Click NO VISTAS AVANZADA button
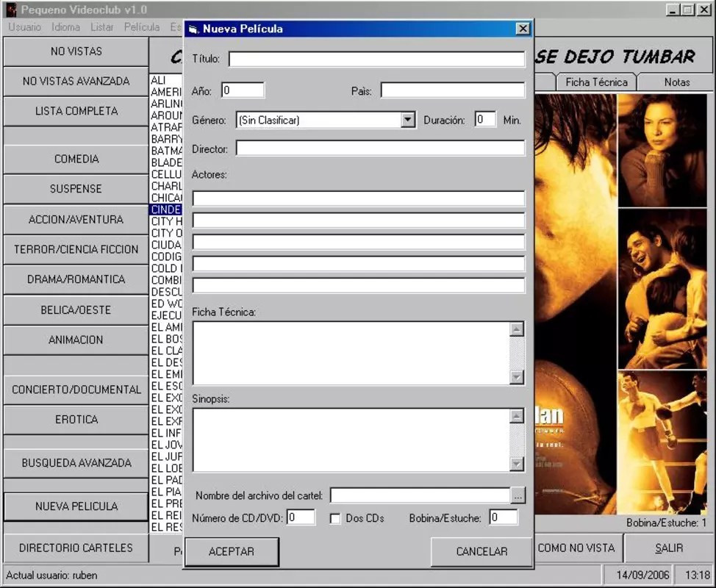This screenshot has width=716, height=588. pos(76,82)
